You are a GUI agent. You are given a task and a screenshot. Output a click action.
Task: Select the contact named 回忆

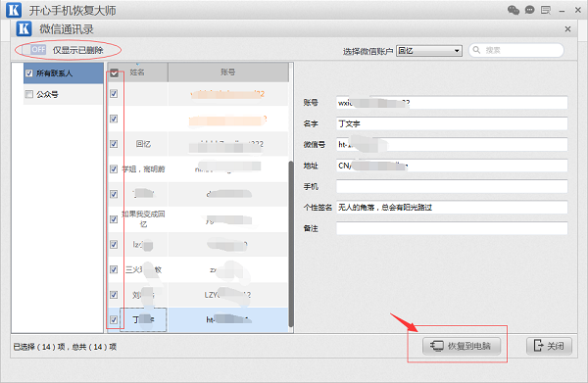(x=143, y=144)
